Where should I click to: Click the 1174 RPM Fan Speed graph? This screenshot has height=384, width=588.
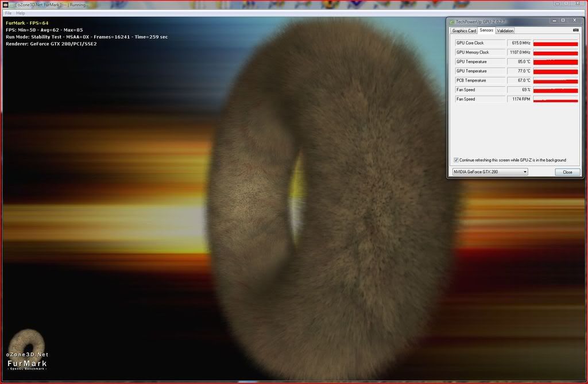(555, 99)
